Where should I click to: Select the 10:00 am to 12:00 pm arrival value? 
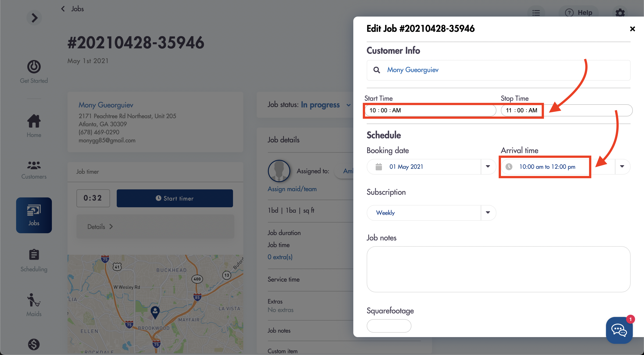coord(547,167)
